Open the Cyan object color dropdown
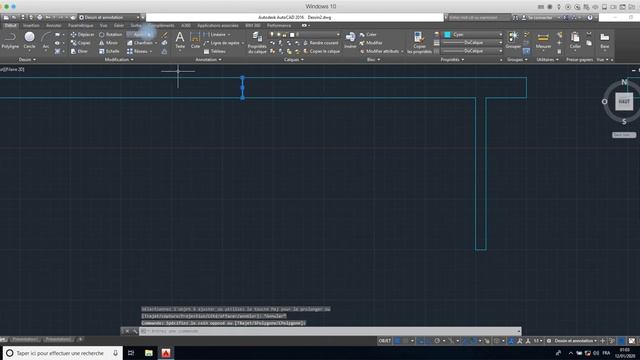The width and height of the screenshot is (640, 360). [x=473, y=35]
